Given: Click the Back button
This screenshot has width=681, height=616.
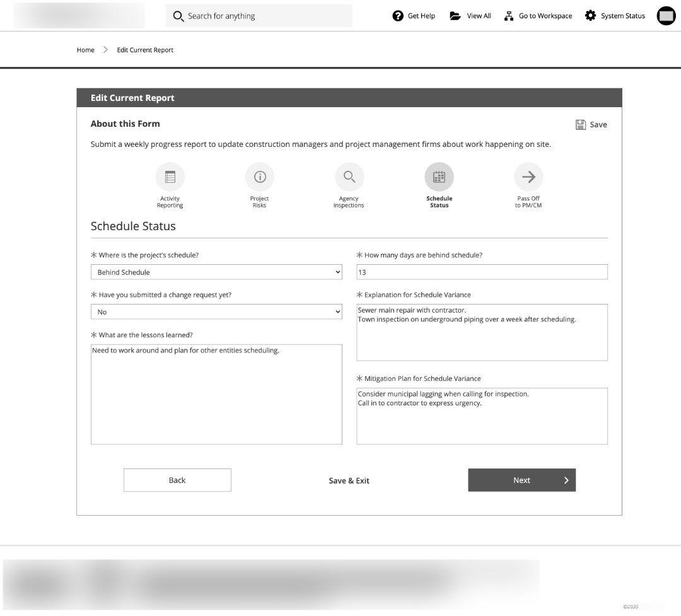Looking at the screenshot, I should point(177,480).
